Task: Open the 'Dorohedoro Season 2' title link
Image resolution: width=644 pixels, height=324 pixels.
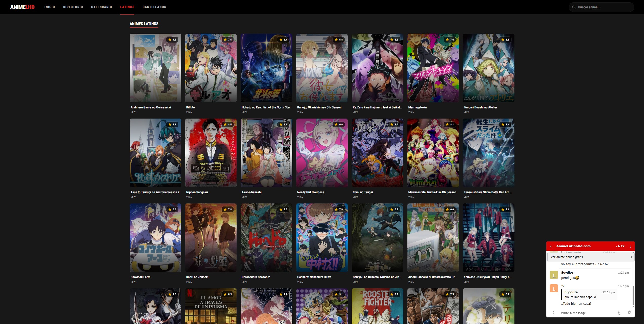Action: [x=256, y=277]
